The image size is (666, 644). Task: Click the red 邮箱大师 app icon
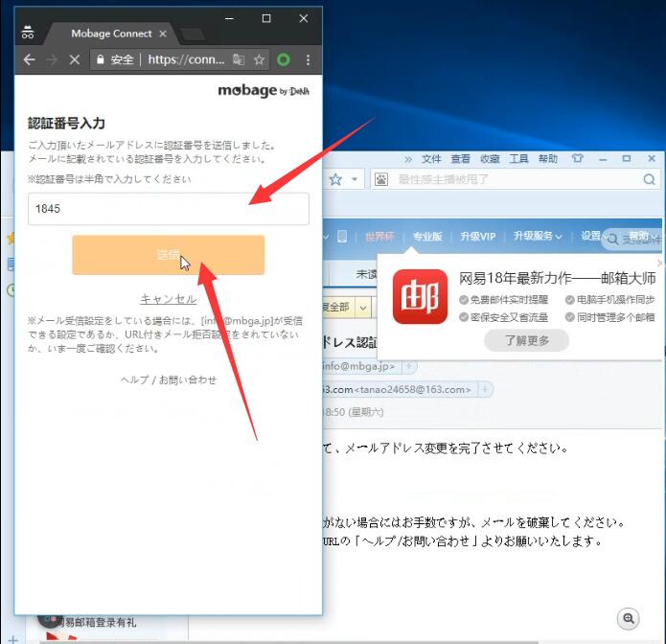(420, 296)
